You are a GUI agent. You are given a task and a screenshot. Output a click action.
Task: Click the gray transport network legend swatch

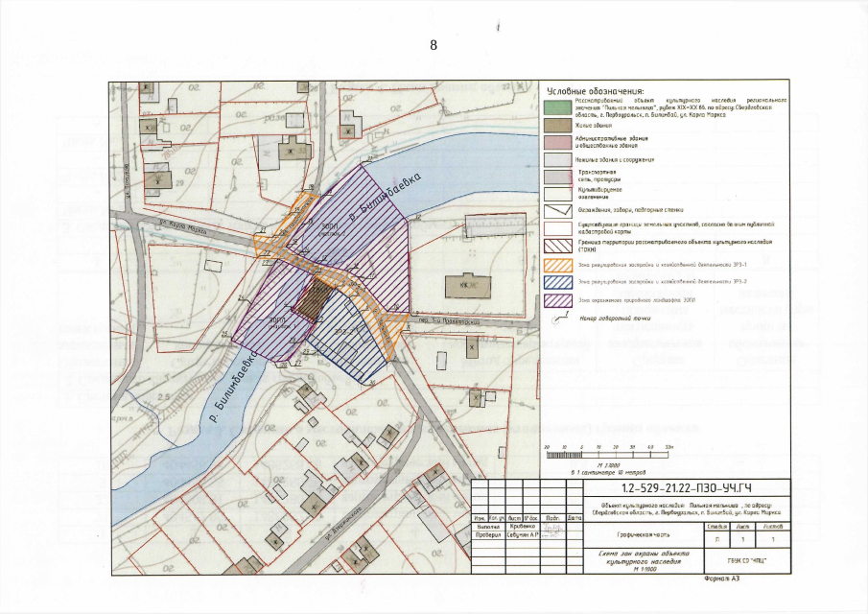coord(557,177)
